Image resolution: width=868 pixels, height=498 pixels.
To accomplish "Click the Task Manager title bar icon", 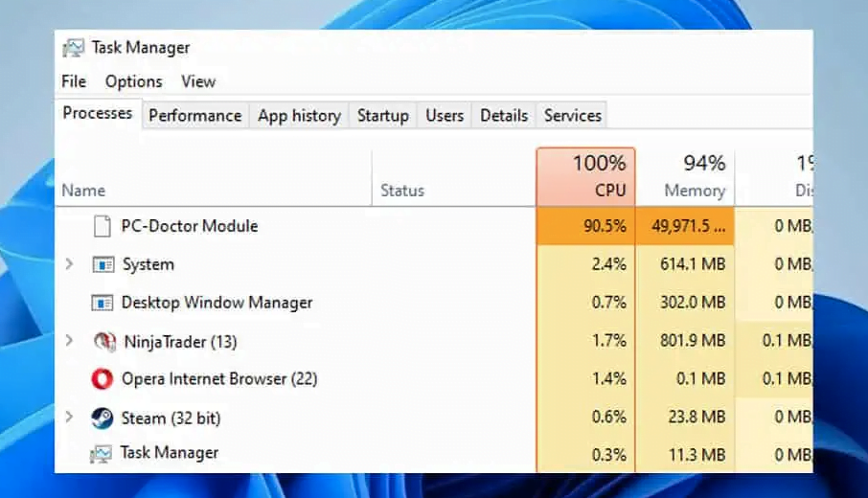I will [73, 48].
